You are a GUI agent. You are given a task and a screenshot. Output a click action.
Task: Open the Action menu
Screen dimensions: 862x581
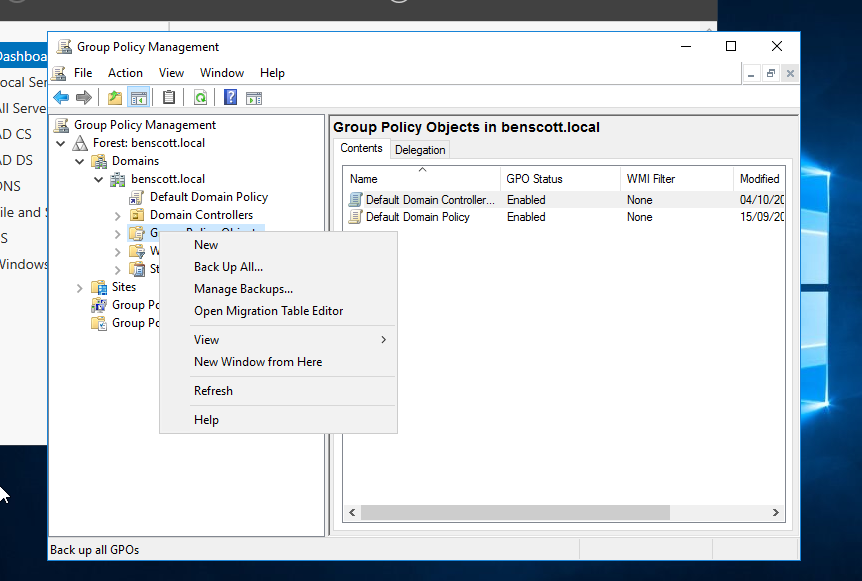tap(125, 73)
